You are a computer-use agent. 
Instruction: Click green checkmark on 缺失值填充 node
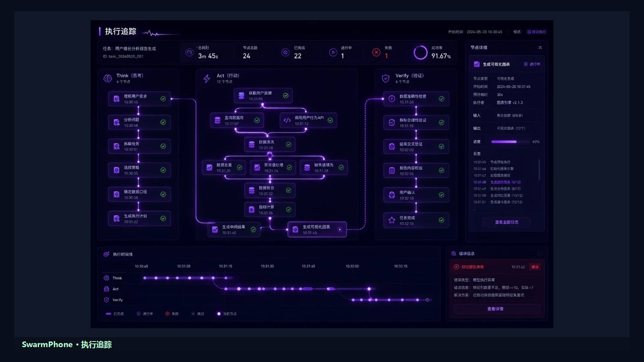pyautogui.click(x=341, y=168)
